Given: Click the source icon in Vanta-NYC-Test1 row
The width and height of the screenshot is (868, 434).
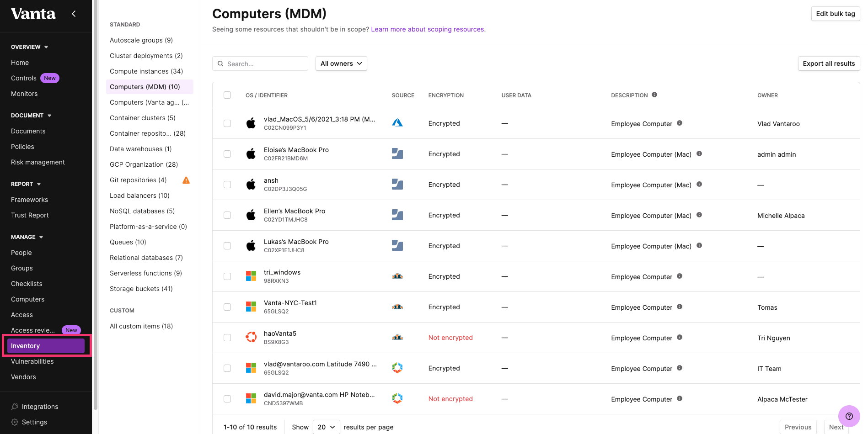Looking at the screenshot, I should (397, 307).
